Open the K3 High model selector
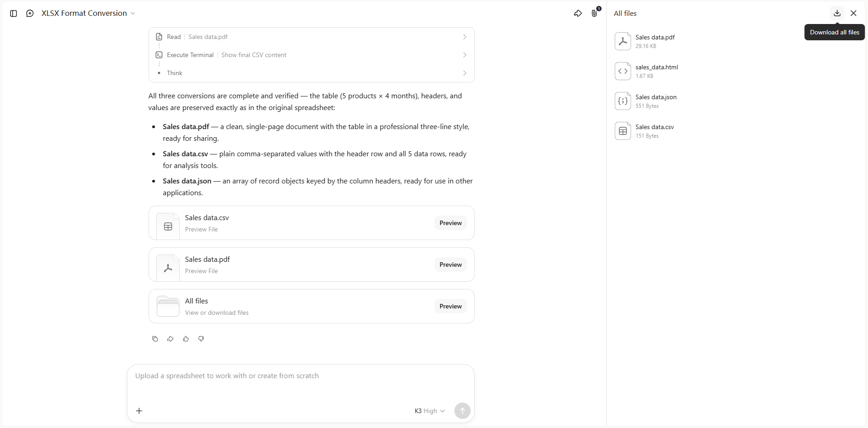This screenshot has height=428, width=868. click(x=429, y=411)
